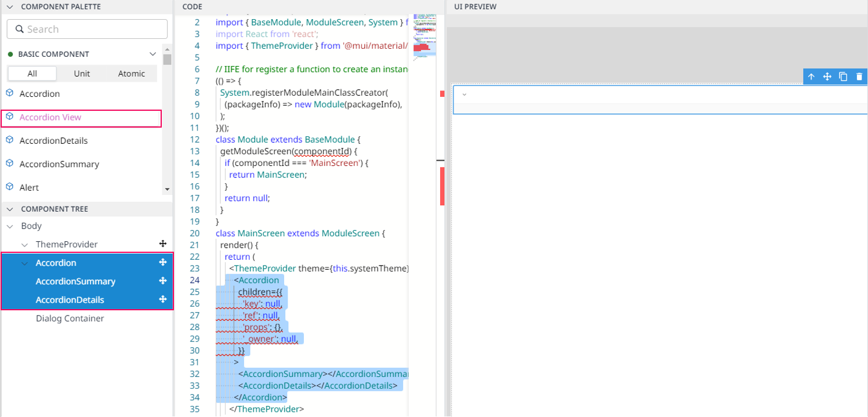
Task: Collapse the ThemeProvider tree node
Action: click(24, 245)
